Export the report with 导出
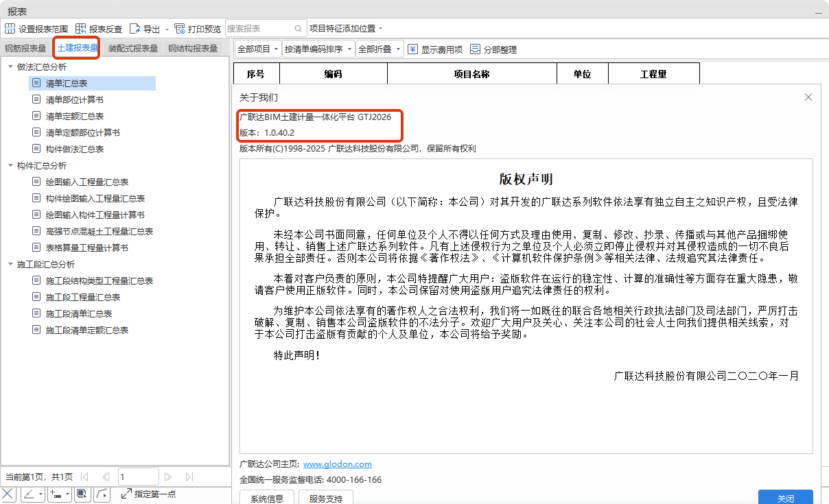829x504 pixels. [145, 29]
